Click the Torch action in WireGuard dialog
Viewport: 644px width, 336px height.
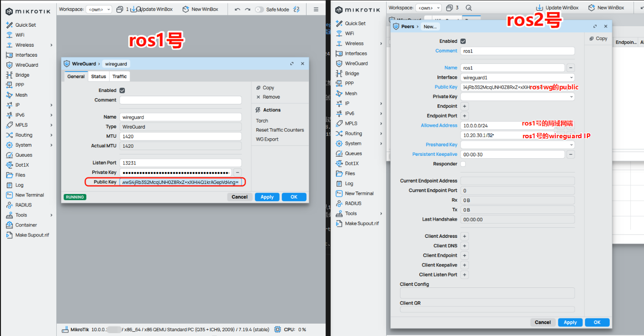click(x=262, y=121)
